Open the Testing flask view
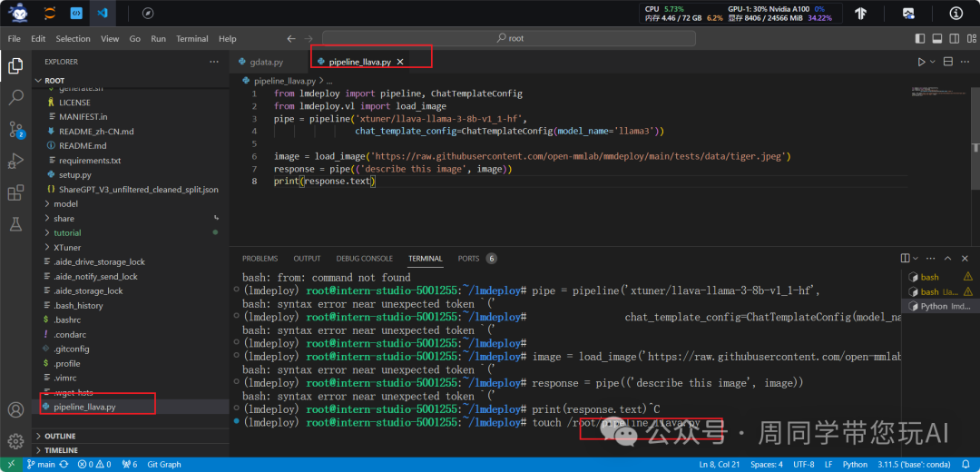Image resolution: width=980 pixels, height=472 pixels. click(x=15, y=223)
